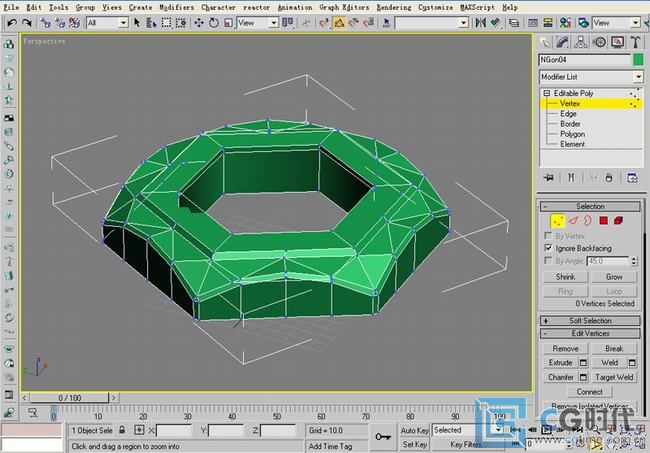Open the Modify command panel tab
Image resolution: width=650 pixels, height=453 pixels.
click(563, 42)
